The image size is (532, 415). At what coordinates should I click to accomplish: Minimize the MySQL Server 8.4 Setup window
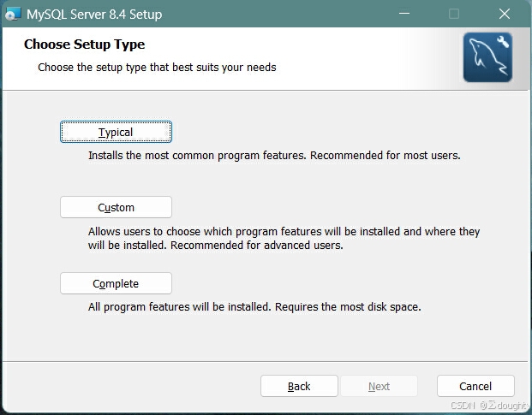point(404,14)
